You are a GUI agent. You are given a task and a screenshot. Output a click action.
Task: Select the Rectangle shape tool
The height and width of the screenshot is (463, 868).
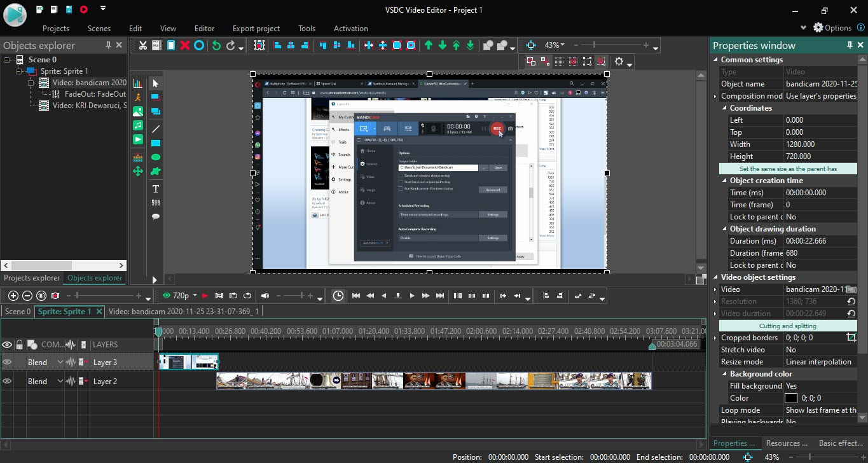(156, 143)
